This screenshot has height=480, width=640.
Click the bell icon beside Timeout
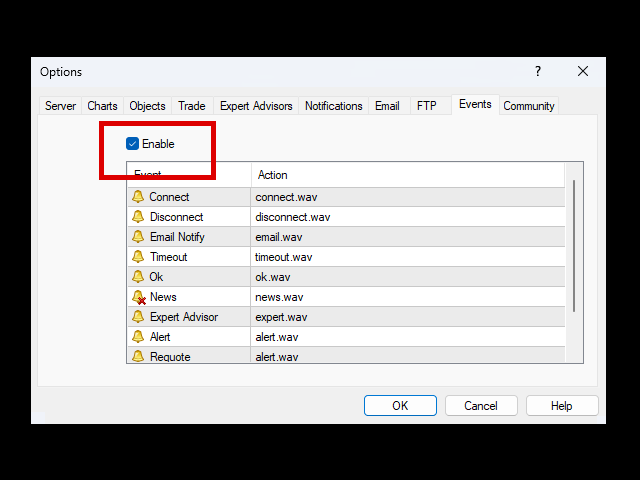138,257
